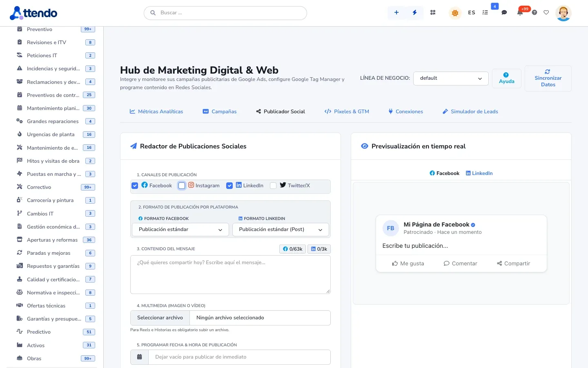Click the Ayuda button
The height and width of the screenshot is (368, 588).
pos(507,79)
